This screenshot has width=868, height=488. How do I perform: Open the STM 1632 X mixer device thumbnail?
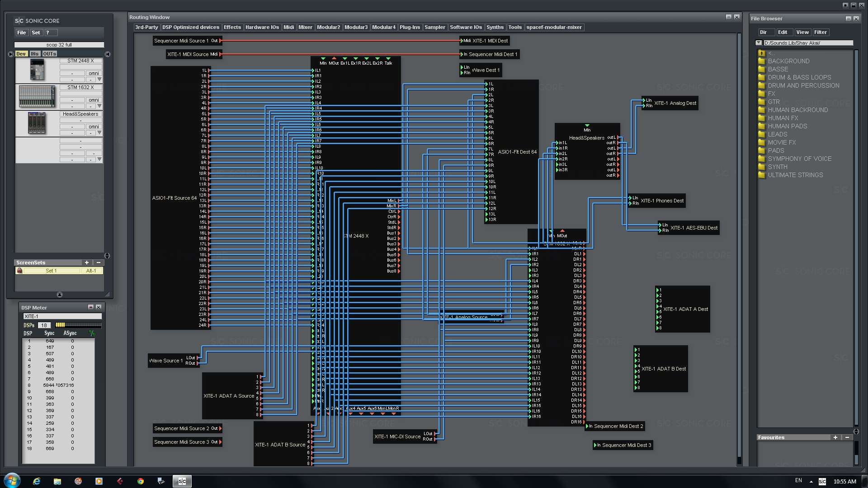tap(37, 97)
